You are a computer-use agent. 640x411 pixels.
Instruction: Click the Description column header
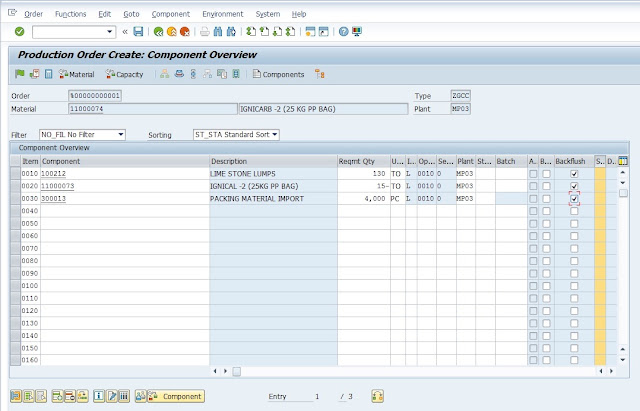[x=273, y=161]
